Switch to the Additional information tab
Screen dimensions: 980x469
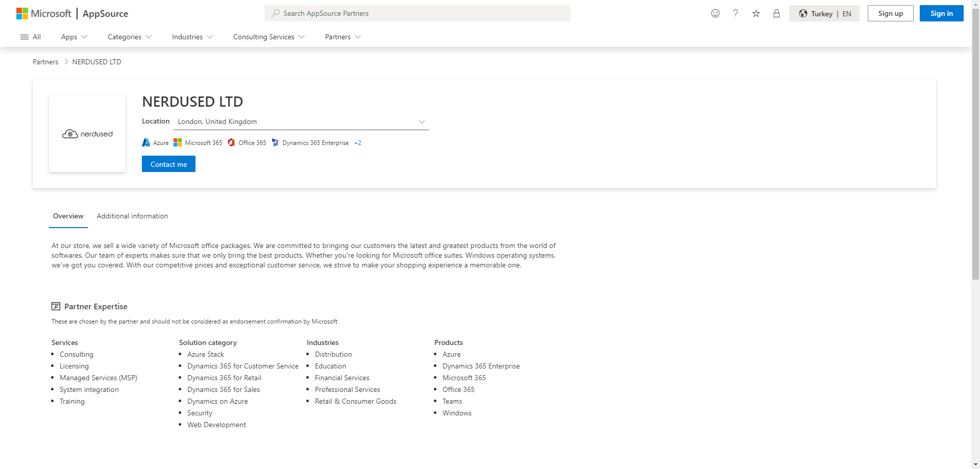coord(132,216)
